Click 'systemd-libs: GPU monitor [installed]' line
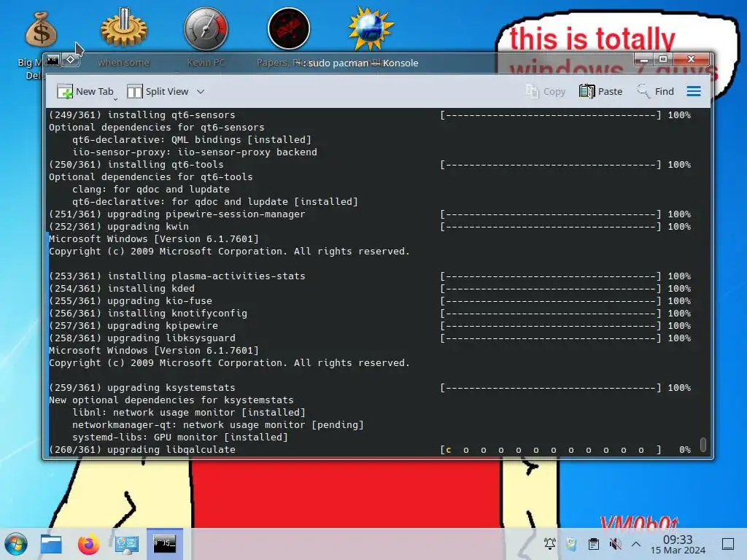Screen dimensions: 747x560 tap(180, 437)
